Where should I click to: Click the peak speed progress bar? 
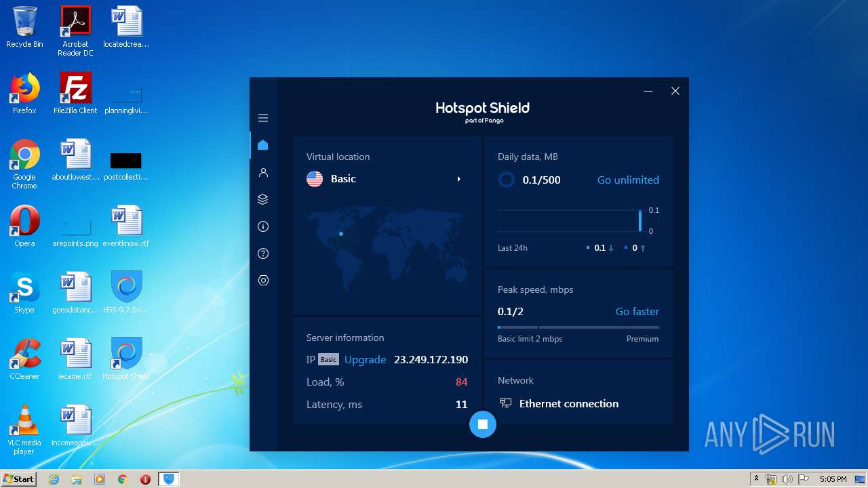(578, 327)
